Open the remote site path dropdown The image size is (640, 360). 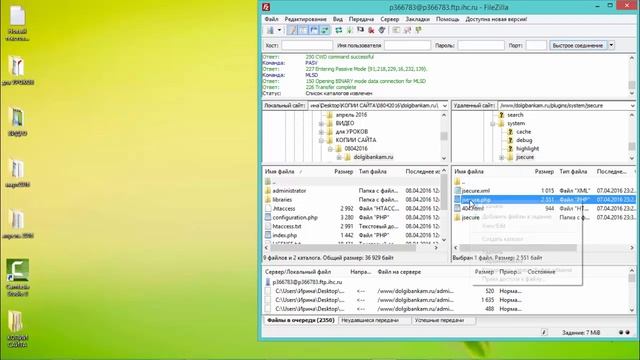(632, 106)
